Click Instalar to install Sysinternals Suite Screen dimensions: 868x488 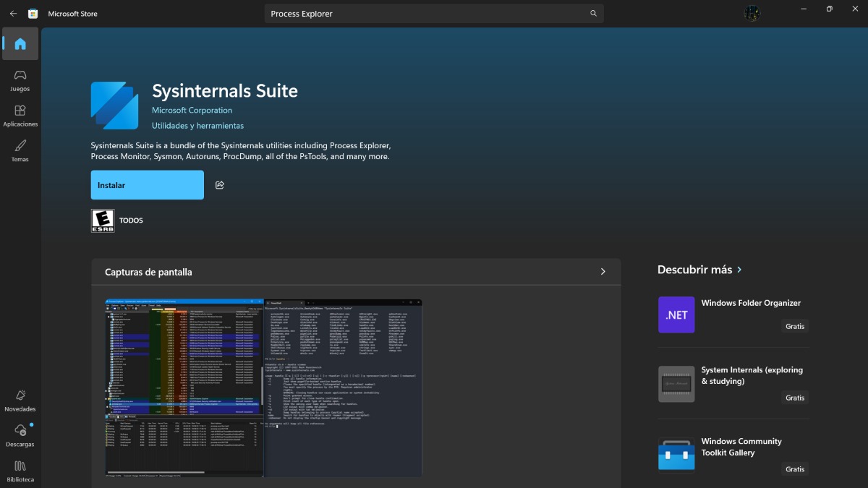point(147,185)
